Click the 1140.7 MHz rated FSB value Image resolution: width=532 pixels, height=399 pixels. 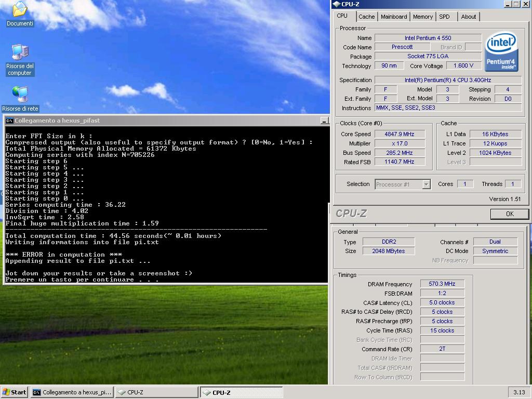pyautogui.click(x=400, y=162)
